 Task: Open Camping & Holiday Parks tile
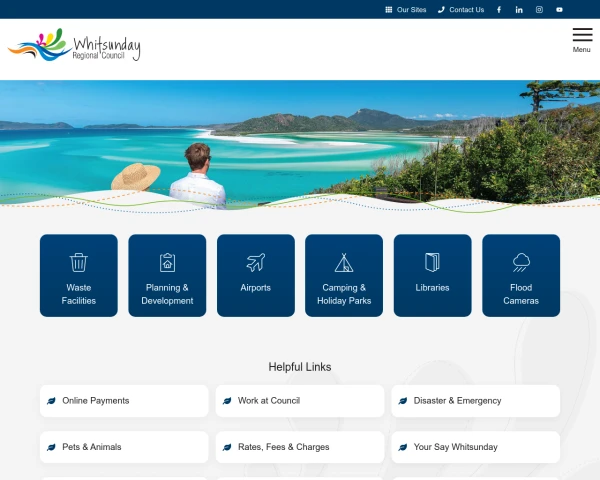coord(344,276)
